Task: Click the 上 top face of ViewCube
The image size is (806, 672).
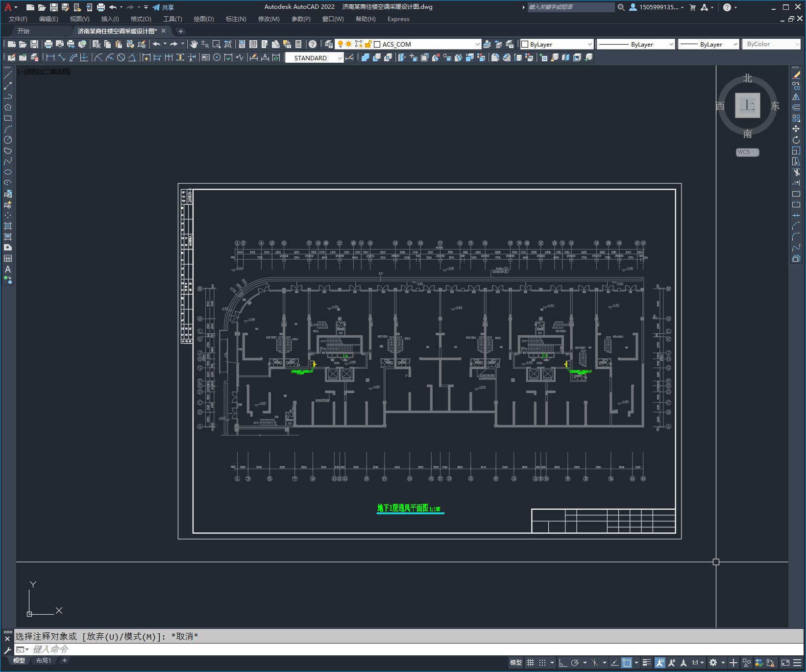Action: [748, 105]
